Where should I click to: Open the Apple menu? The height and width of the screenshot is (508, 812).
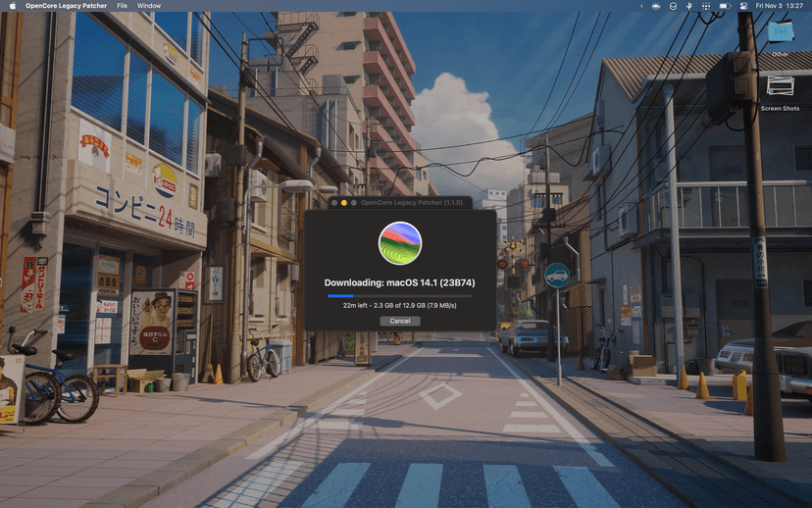12,6
